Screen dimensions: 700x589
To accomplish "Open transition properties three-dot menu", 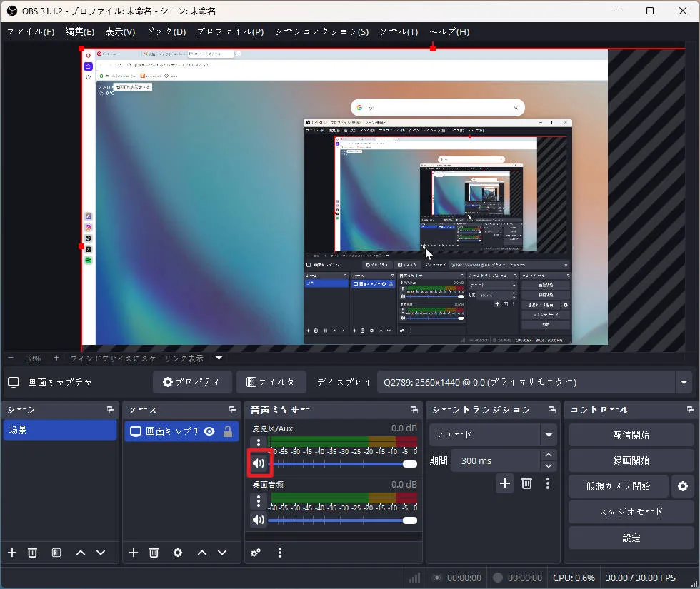I will (x=548, y=483).
